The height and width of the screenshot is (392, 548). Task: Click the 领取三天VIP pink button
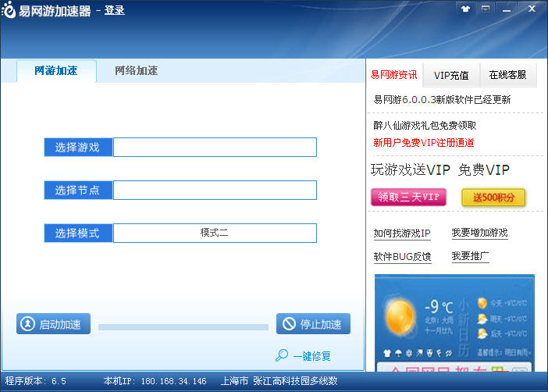tap(408, 198)
